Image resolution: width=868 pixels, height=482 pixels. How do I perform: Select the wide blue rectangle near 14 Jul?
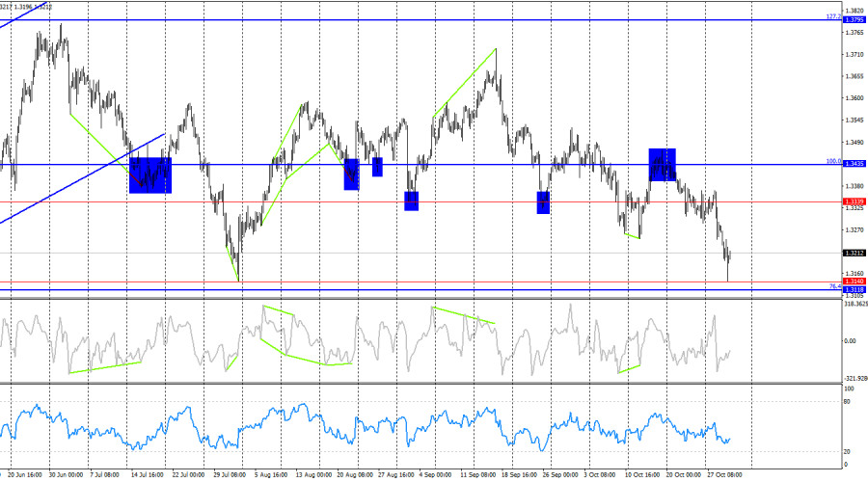[149, 174]
